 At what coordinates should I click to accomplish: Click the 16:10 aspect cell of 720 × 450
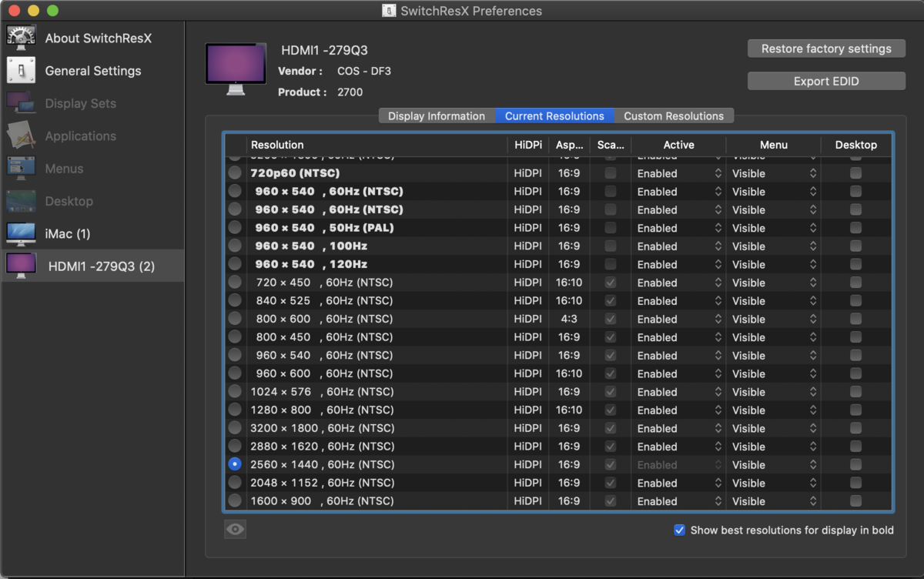point(569,283)
